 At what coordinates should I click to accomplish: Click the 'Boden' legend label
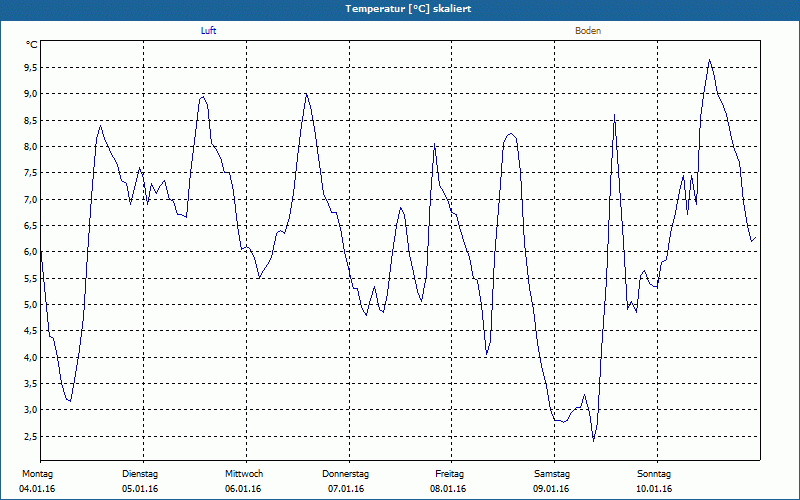(x=588, y=31)
